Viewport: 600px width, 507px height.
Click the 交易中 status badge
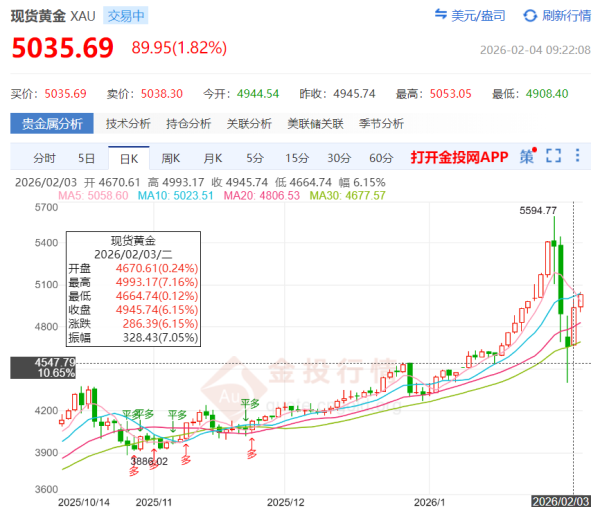pyautogui.click(x=126, y=16)
